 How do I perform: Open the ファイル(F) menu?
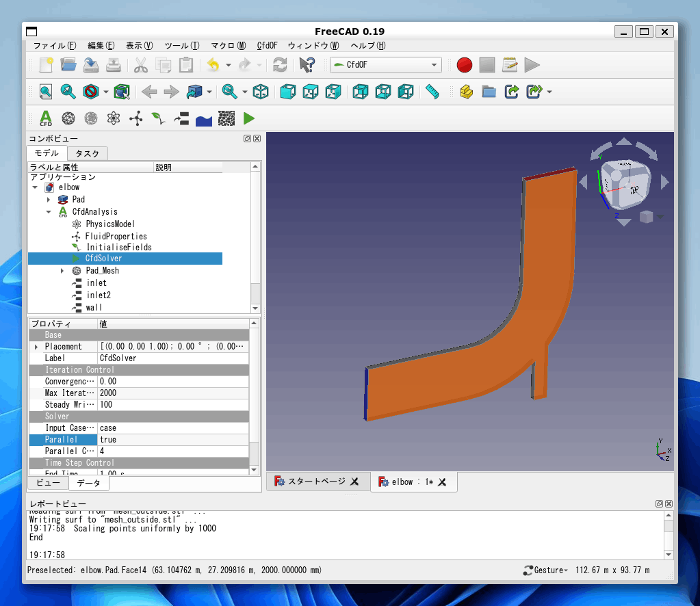(x=55, y=46)
